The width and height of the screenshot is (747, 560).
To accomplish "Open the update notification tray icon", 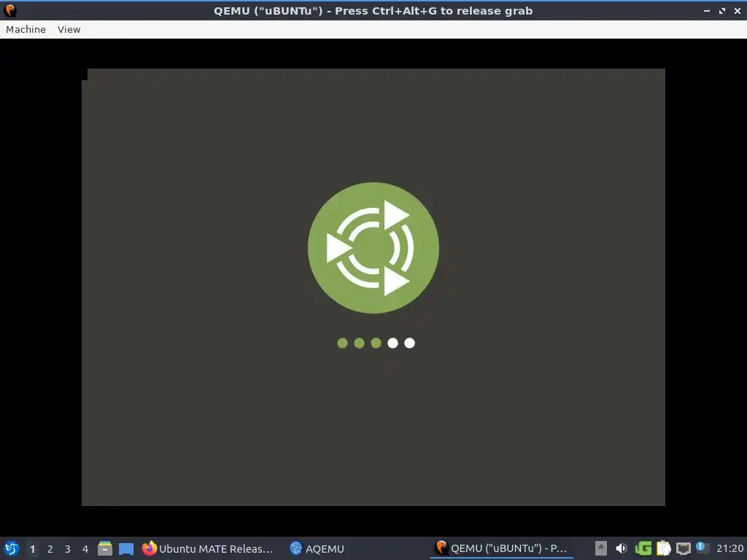I will pos(701,547).
